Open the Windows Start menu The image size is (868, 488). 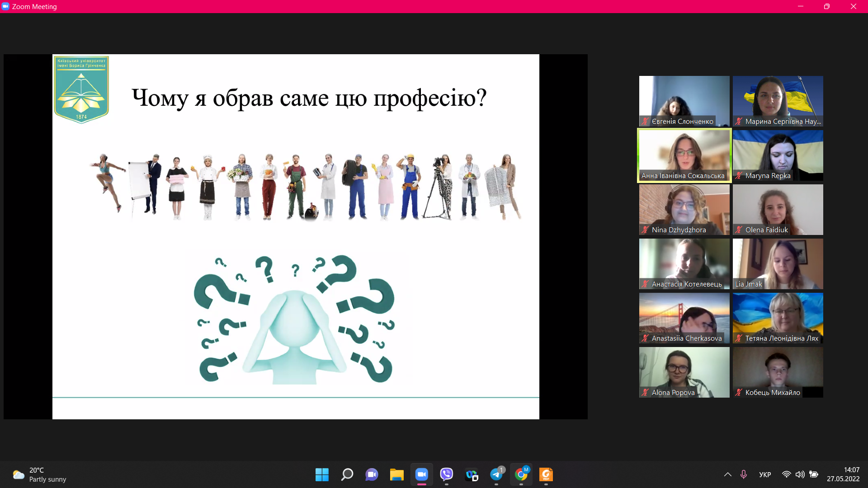point(322,474)
